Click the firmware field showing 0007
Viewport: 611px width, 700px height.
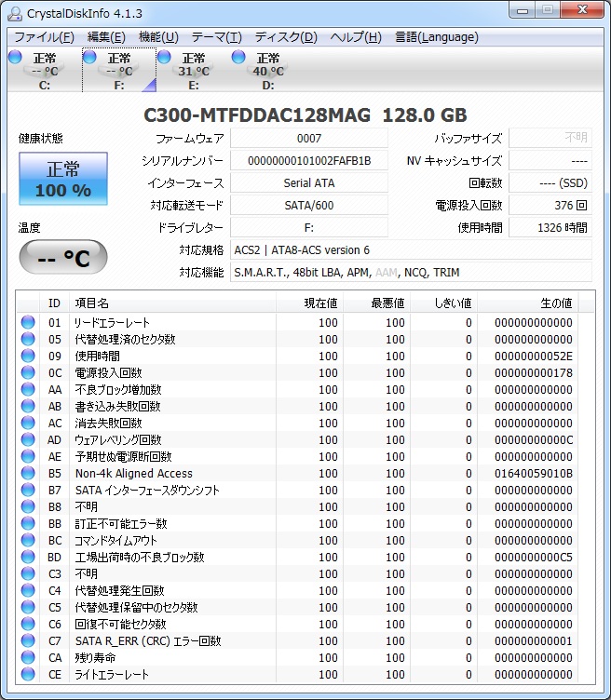pyautogui.click(x=309, y=138)
